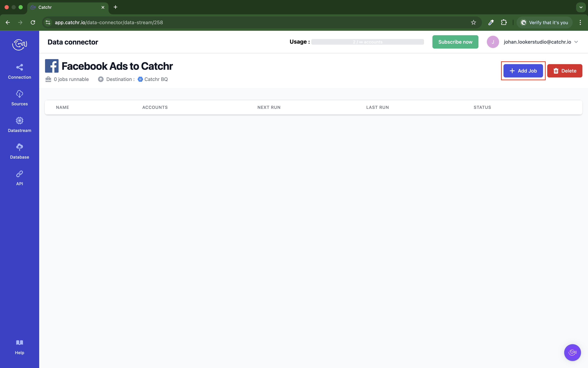Click the briefcase icon near jobs runnable
This screenshot has width=588, height=368.
[x=48, y=79]
